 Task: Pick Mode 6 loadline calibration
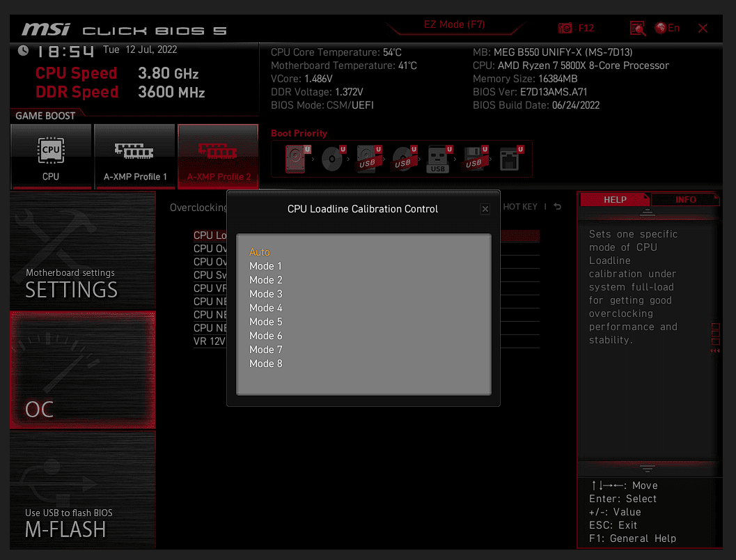266,336
